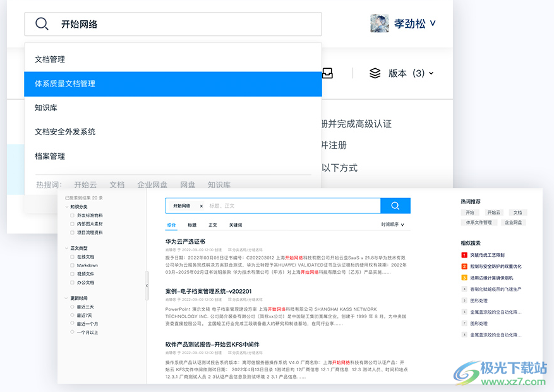Image resolution: width=554 pixels, height=392 pixels.
Task: Select the 最近7天 radio button
Action: click(x=72, y=315)
